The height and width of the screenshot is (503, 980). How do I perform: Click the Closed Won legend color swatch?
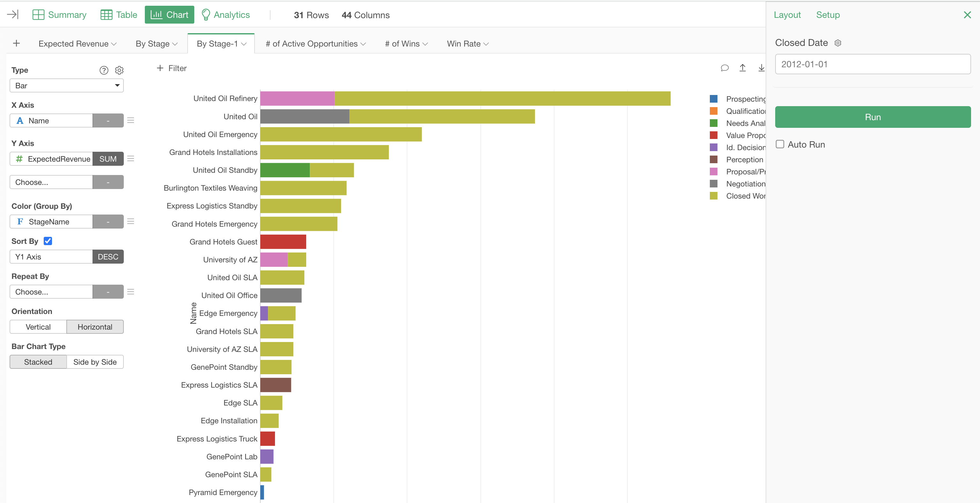[713, 196]
